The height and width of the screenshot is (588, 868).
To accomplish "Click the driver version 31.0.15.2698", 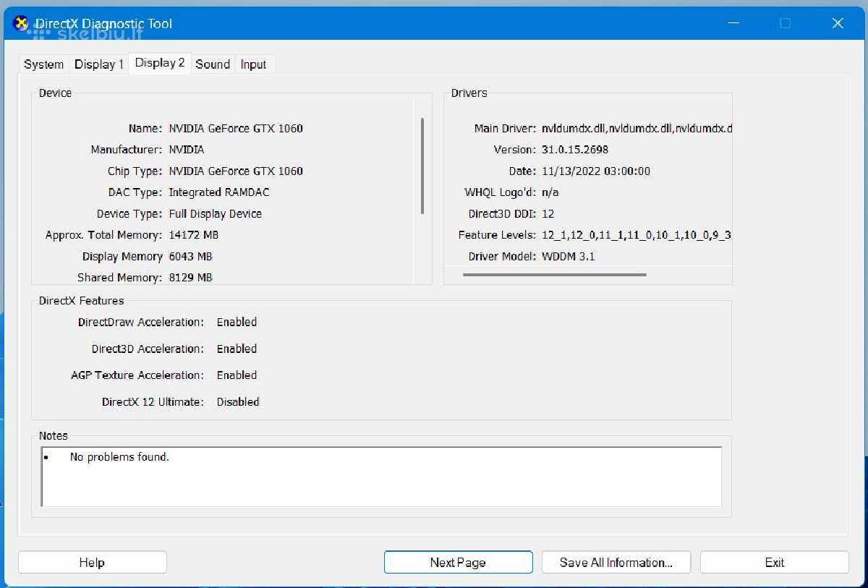I will click(575, 150).
